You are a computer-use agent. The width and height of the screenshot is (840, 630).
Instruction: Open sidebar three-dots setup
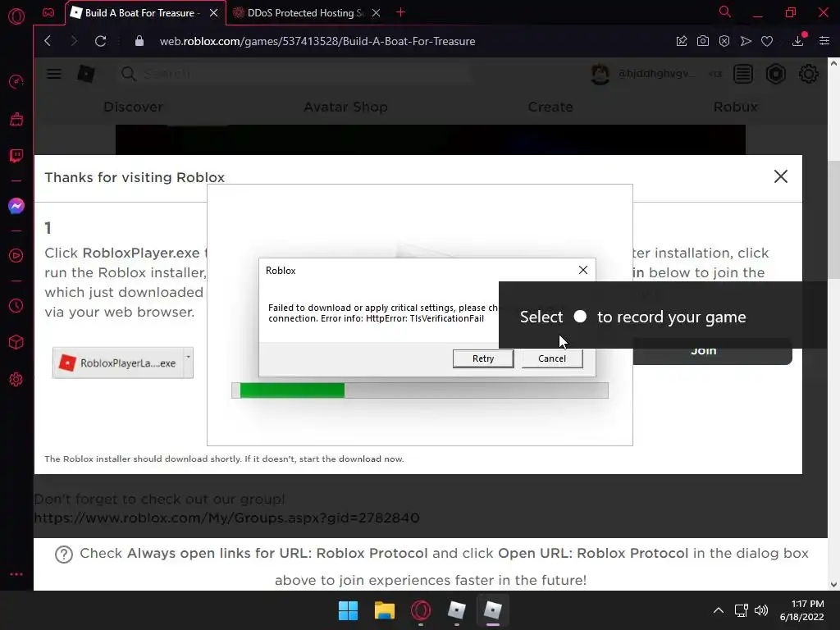(16, 573)
